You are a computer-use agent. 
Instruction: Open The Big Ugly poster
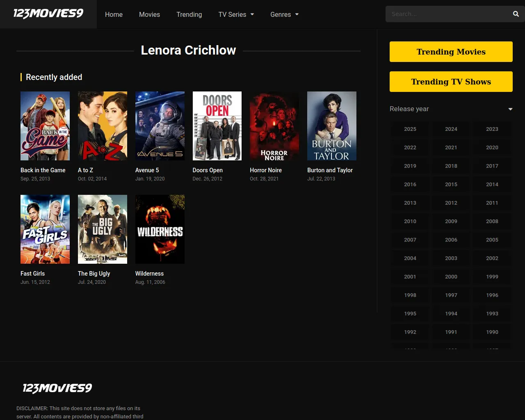pos(103,229)
